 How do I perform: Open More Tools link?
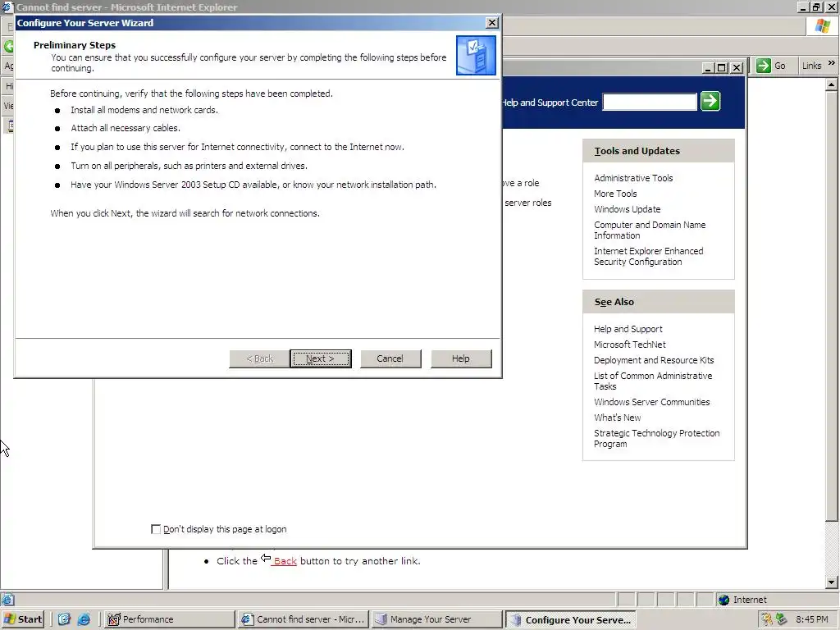click(615, 194)
